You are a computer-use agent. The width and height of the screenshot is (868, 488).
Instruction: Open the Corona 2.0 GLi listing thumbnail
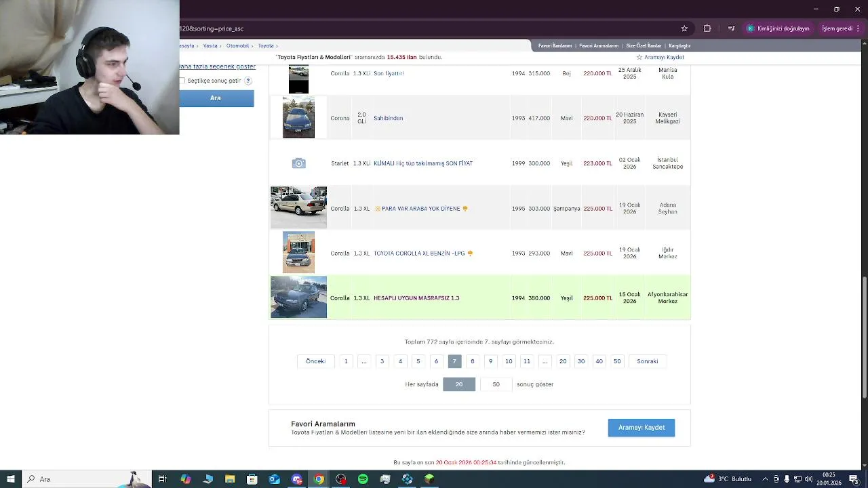point(298,117)
